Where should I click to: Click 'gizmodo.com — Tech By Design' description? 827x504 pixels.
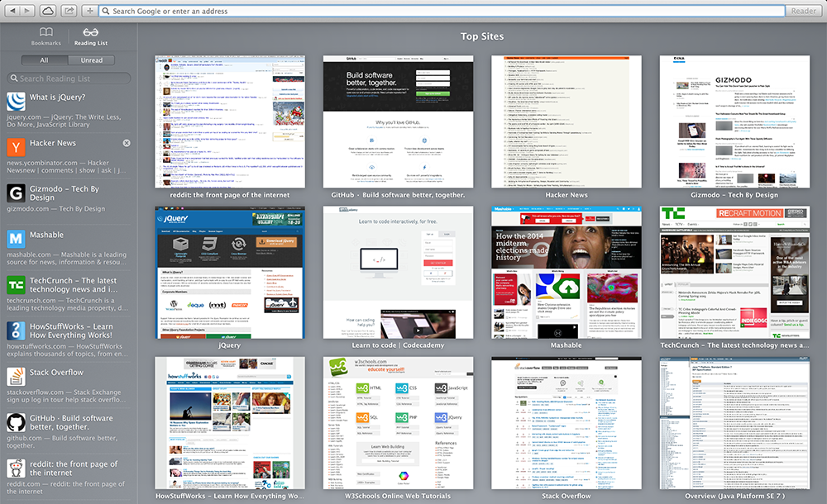[x=56, y=209]
